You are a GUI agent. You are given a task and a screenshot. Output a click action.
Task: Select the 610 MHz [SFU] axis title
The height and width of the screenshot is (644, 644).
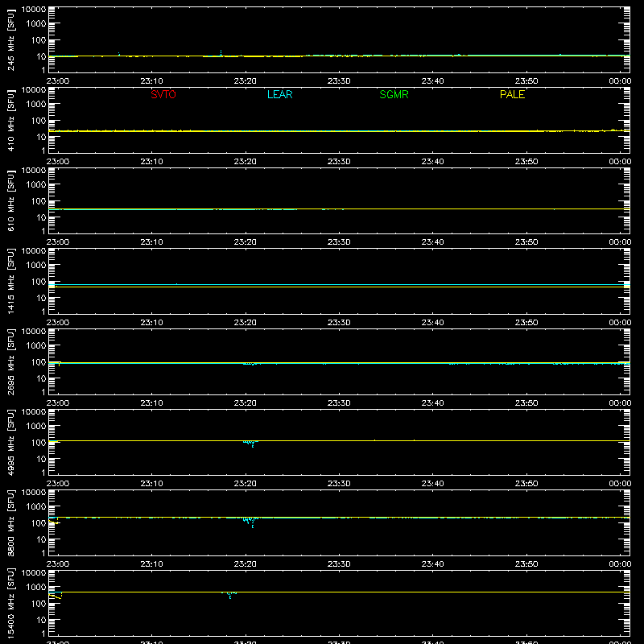pyautogui.click(x=10, y=200)
